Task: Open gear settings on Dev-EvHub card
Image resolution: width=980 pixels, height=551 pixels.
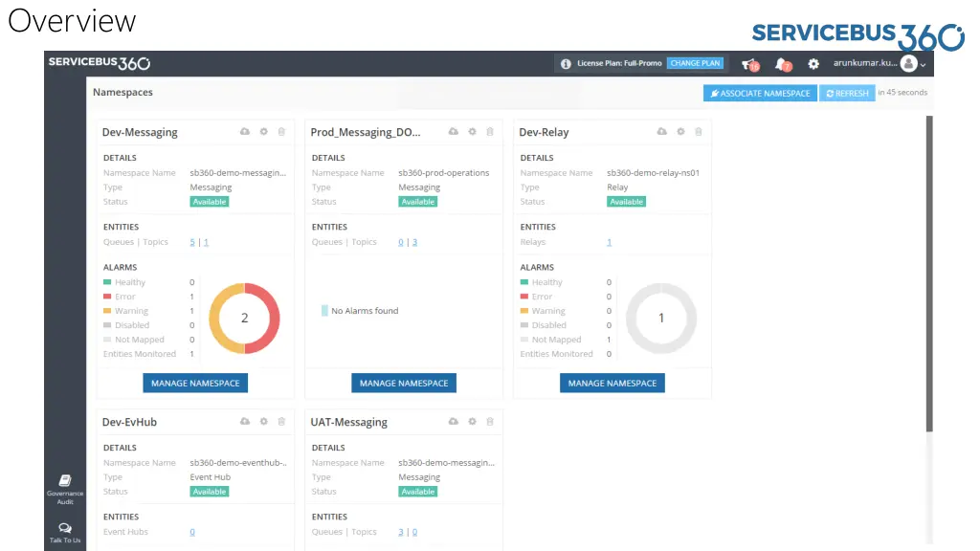Action: tap(264, 421)
